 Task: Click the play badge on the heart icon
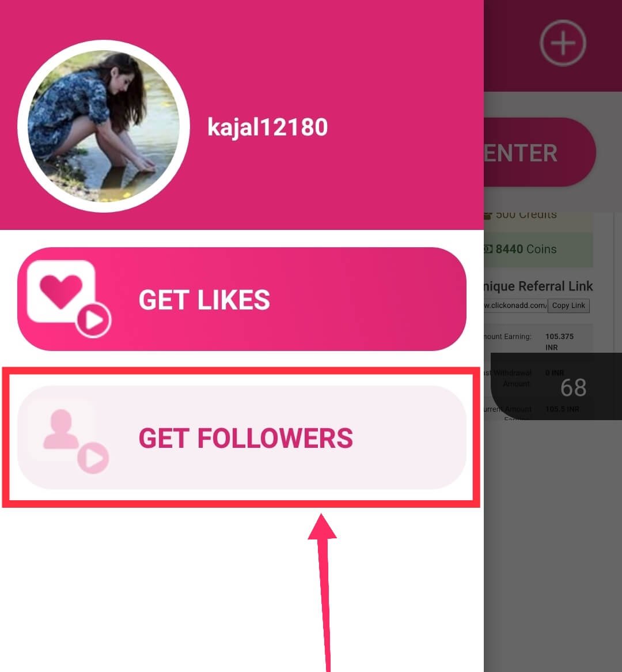click(x=93, y=320)
